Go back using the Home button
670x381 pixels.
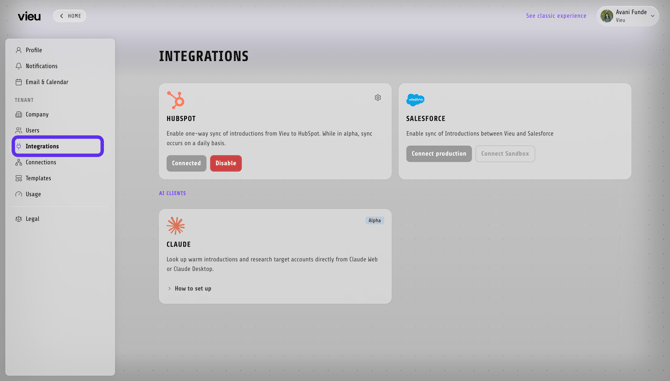pyautogui.click(x=70, y=16)
